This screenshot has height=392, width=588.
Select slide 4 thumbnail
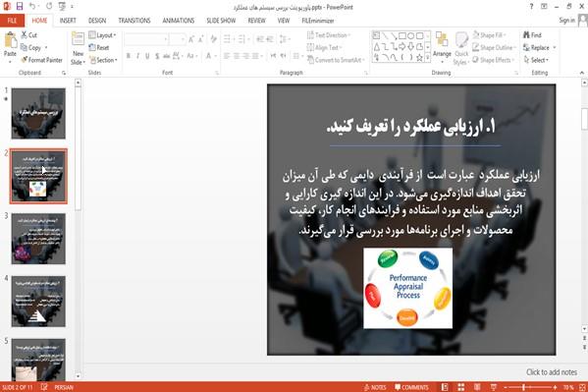[38, 302]
